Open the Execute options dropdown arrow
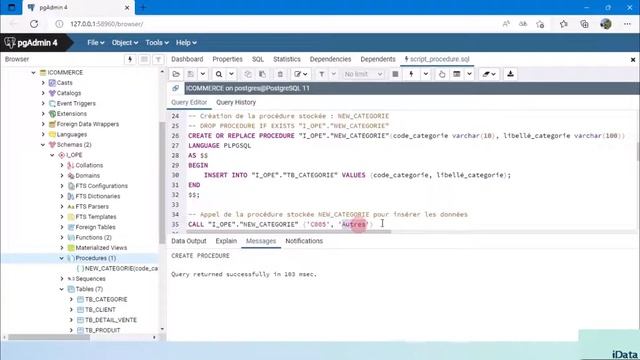Screen dimensions: 640x360 click(x=426, y=74)
